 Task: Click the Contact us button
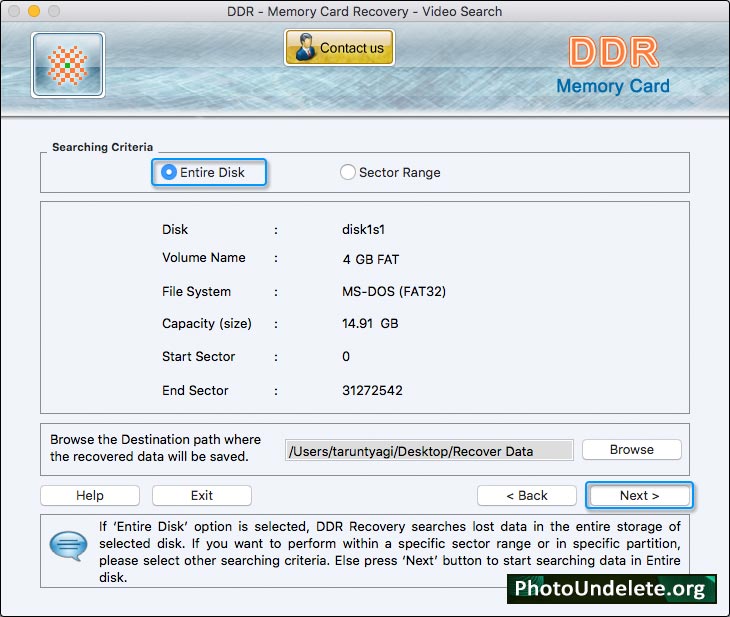coord(339,47)
